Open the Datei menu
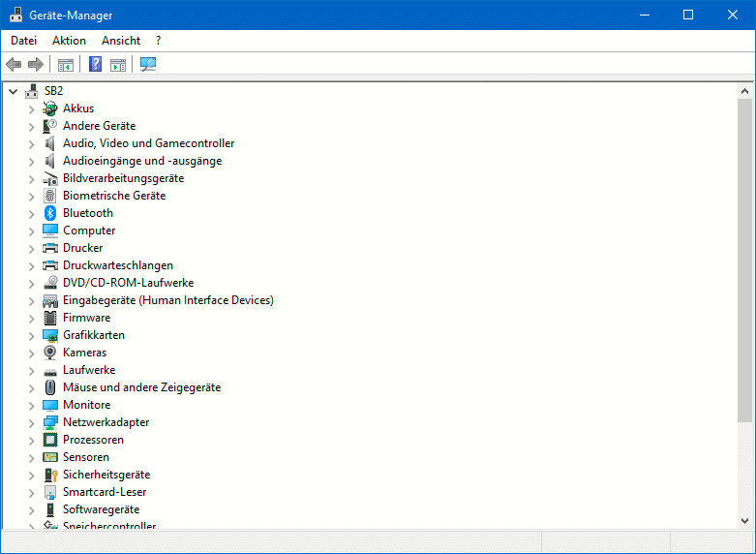 23,41
